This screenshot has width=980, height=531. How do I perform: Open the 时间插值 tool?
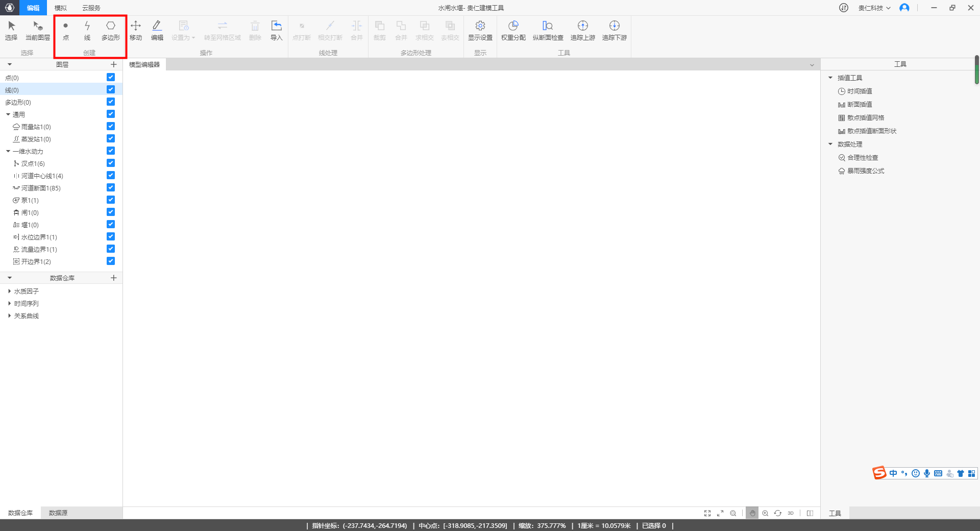click(860, 91)
